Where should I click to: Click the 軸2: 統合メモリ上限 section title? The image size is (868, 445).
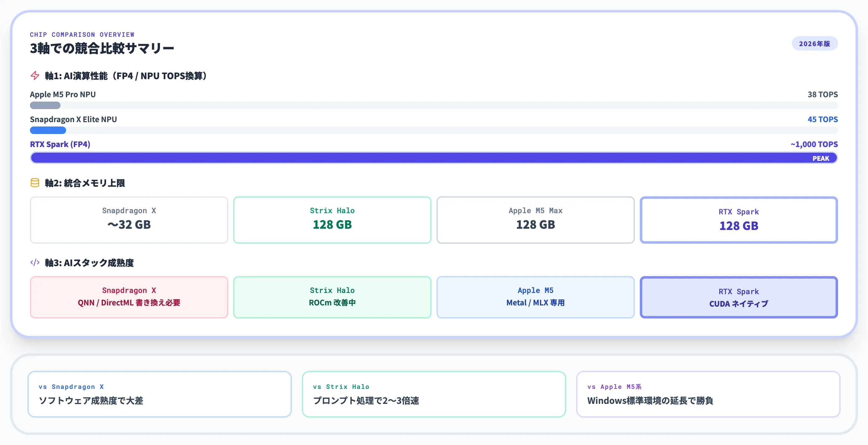(x=85, y=183)
